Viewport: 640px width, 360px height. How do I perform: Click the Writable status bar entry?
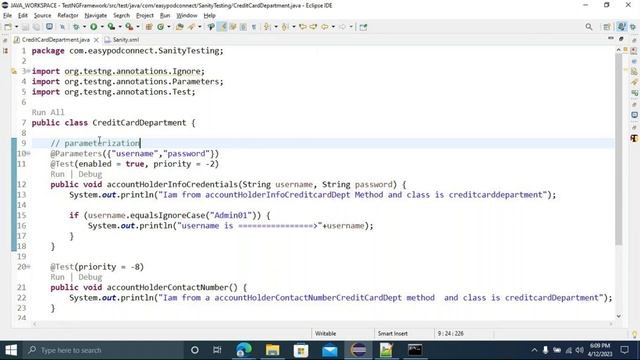pos(325,333)
